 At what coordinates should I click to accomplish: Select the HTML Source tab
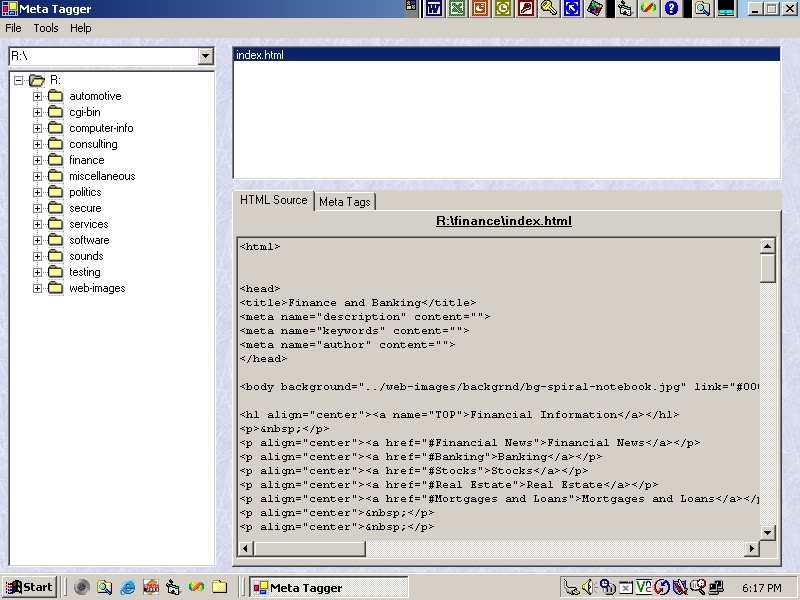click(273, 200)
